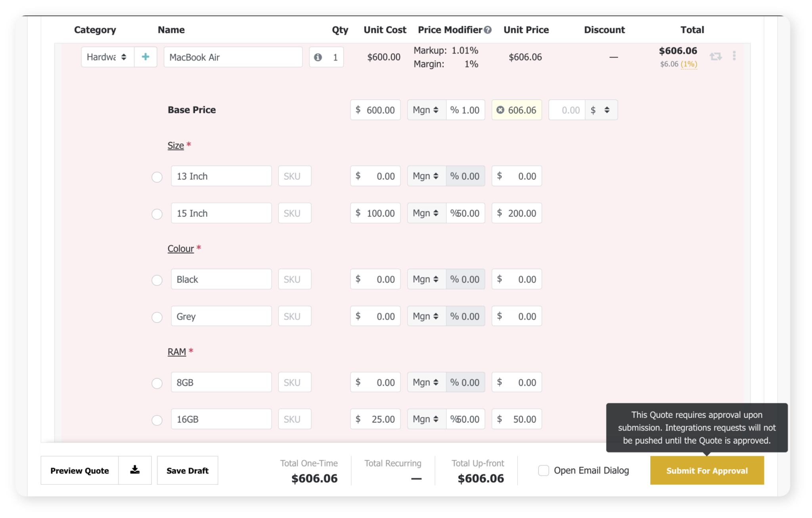Adjust the Mgn stepper on the 8GB RAM row

tap(436, 382)
